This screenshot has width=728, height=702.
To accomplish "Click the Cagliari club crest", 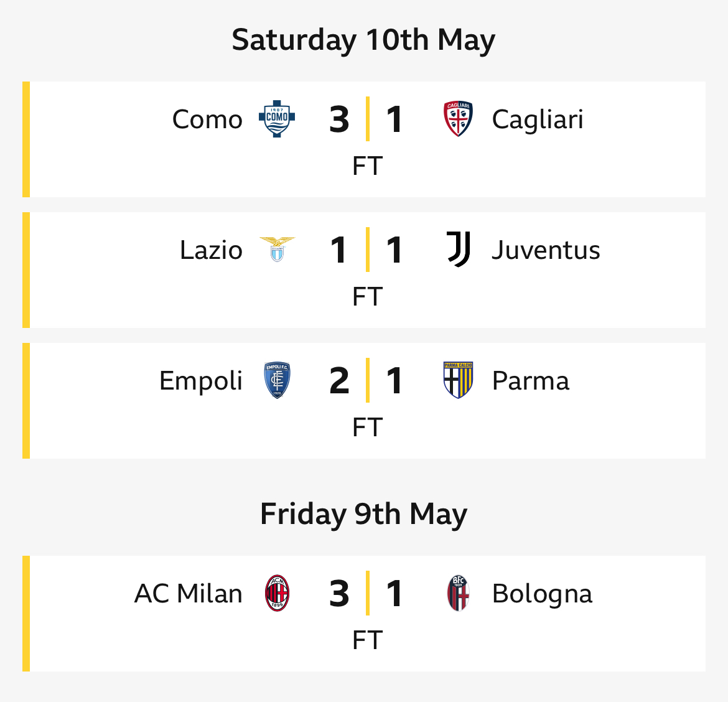I will [x=458, y=119].
